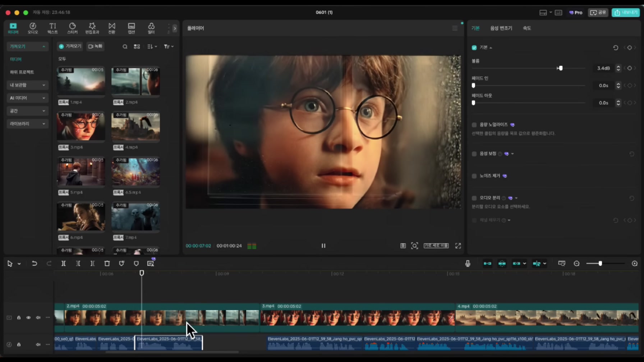
Task: Enable 음량 노멀라이즈 checkbox
Action: [474, 125]
